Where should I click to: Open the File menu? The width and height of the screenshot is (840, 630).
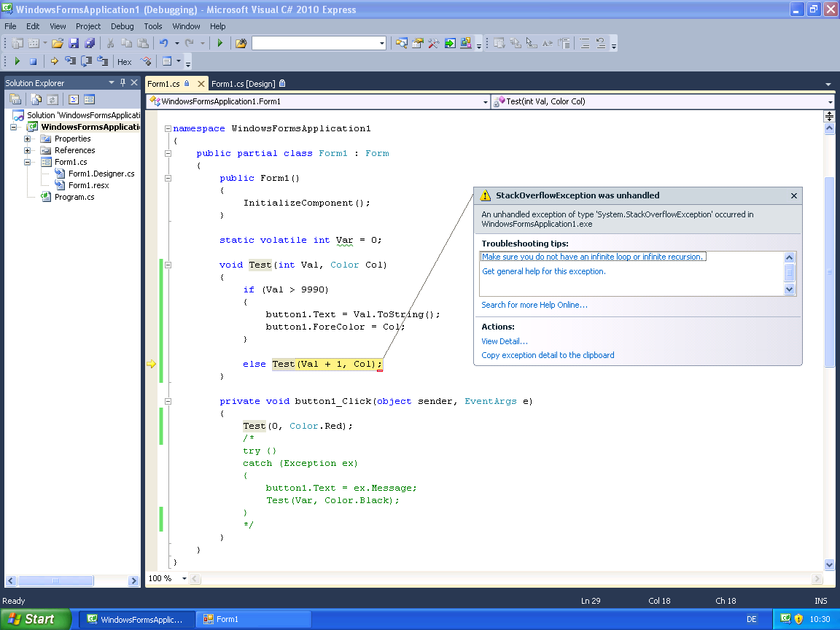tap(10, 26)
